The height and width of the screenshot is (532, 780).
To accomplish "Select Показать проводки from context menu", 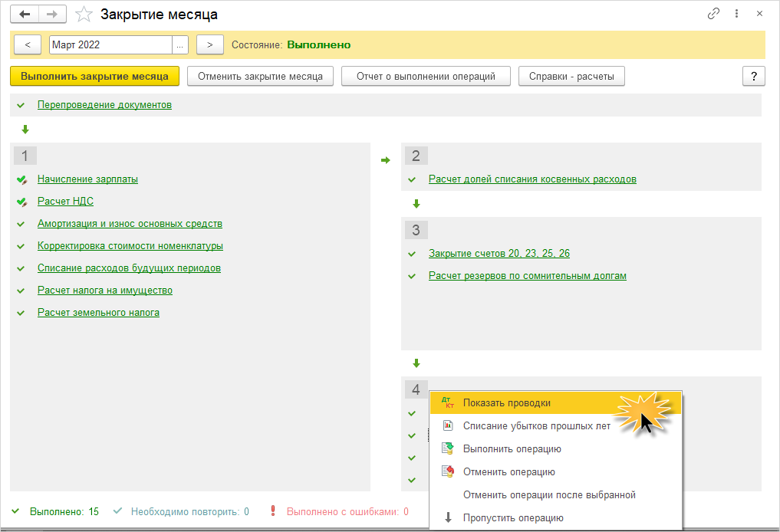I will (506, 403).
